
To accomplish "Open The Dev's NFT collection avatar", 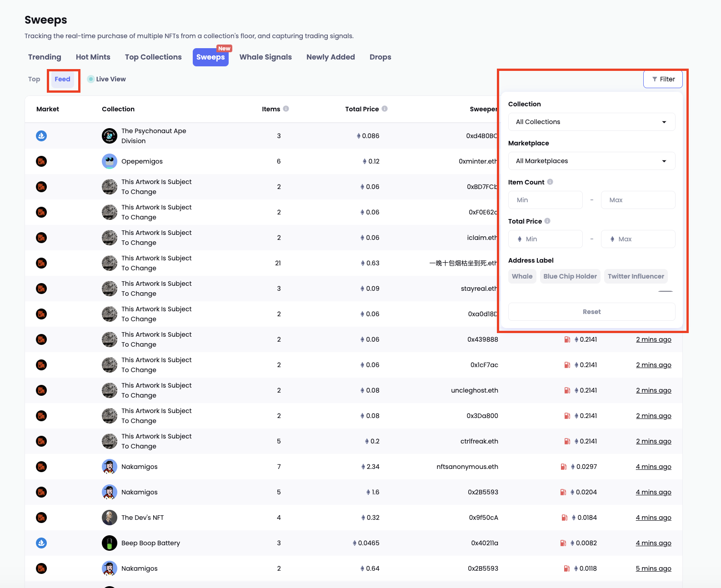I will point(110,518).
